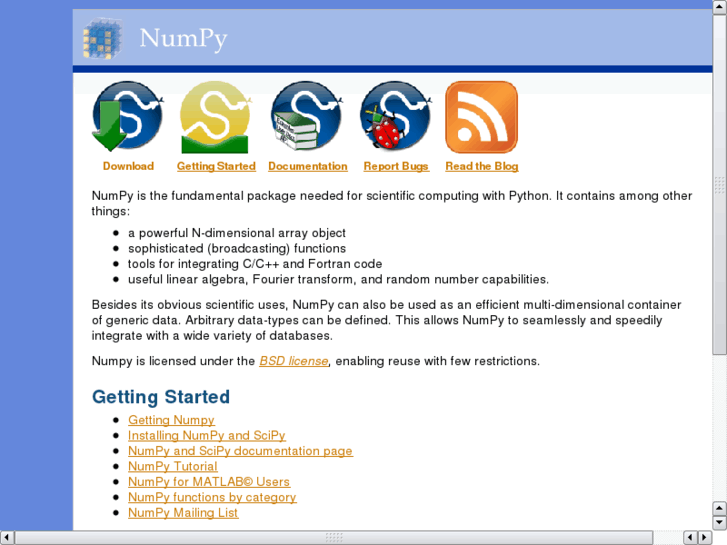Open the Download text link
727x545 pixels.
click(x=128, y=166)
